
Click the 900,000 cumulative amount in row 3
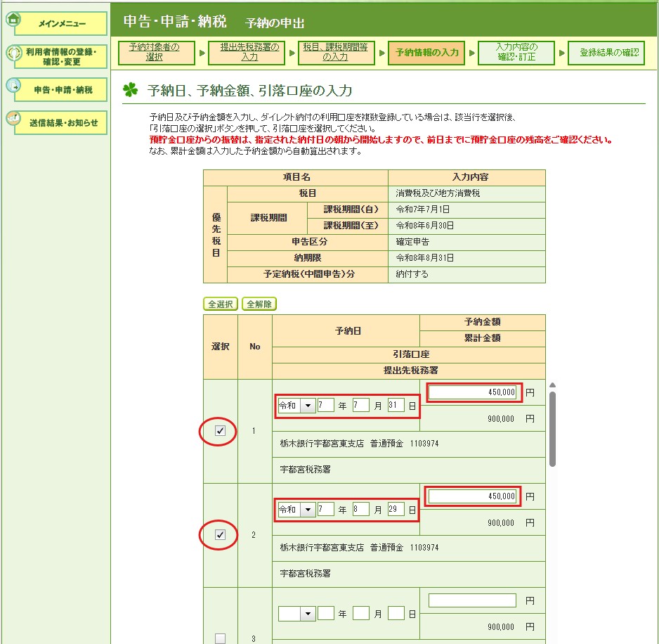click(500, 626)
